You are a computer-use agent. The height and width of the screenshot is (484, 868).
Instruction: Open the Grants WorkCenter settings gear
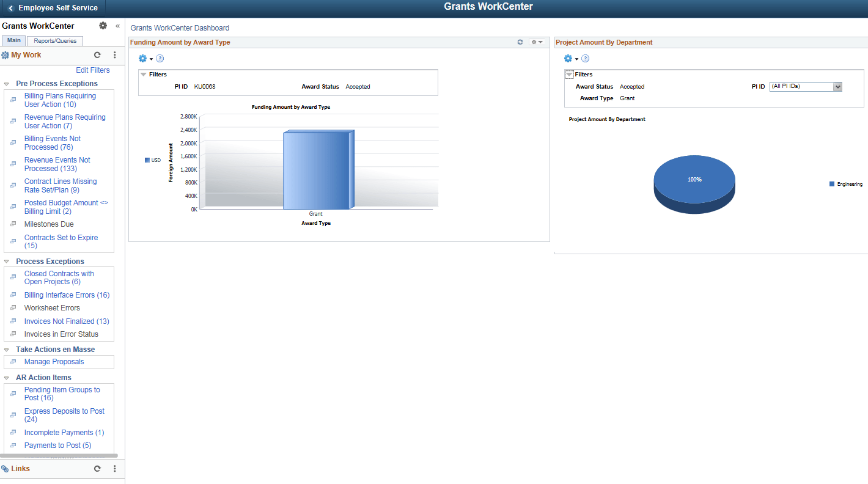103,26
